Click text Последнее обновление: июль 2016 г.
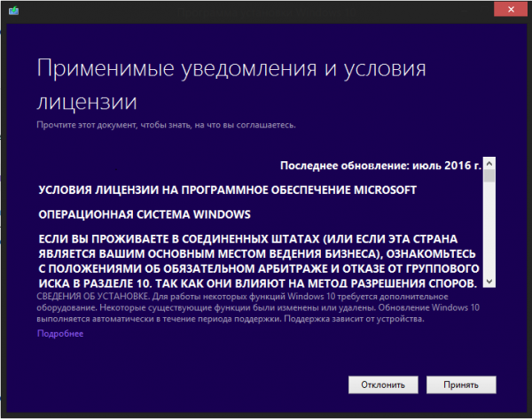The height and width of the screenshot is (419, 532). click(380, 166)
